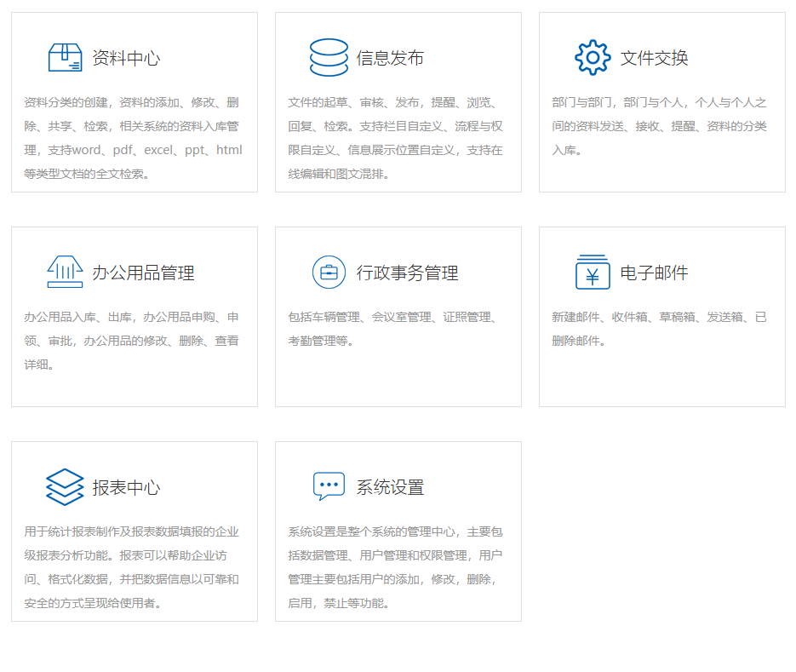
Task: Open the 信息发布 heading
Action: tap(390, 58)
